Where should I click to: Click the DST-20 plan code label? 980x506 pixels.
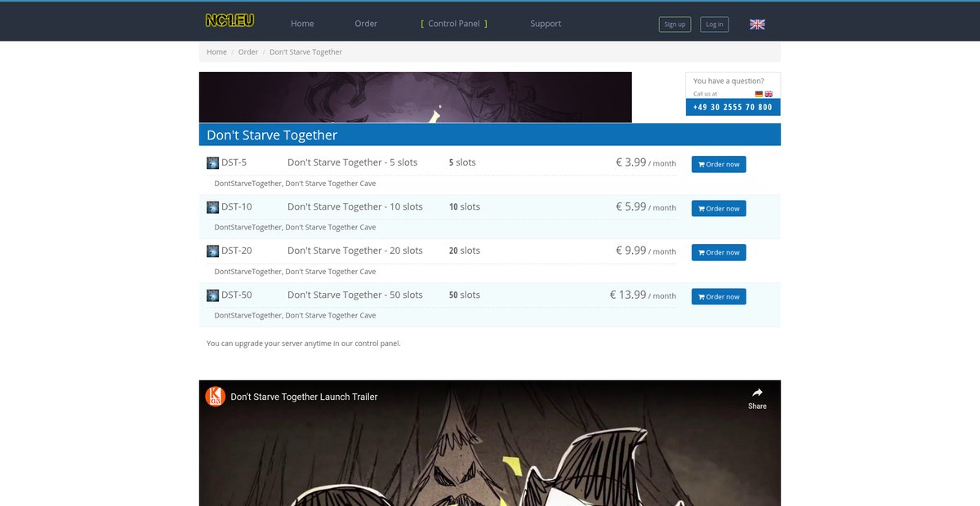pyautogui.click(x=237, y=251)
